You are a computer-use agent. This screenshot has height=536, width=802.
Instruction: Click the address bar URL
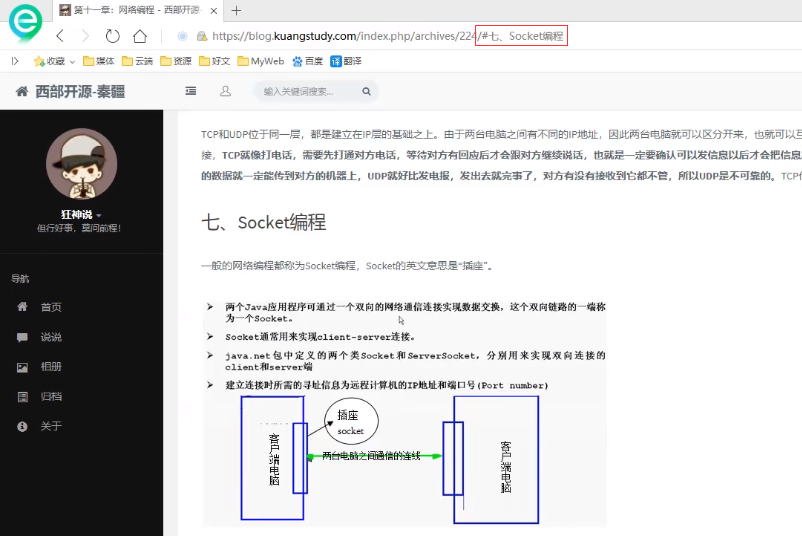[388, 36]
